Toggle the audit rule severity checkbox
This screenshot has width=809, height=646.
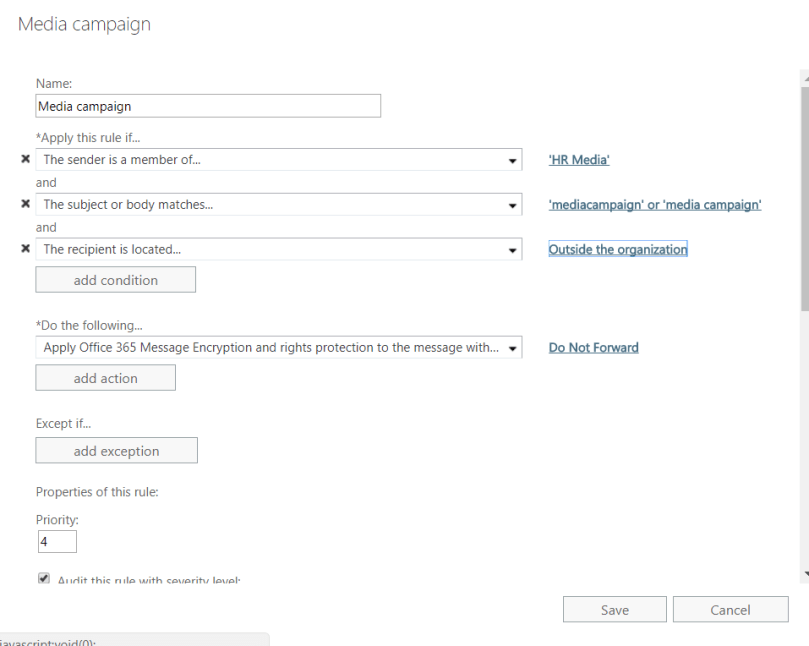pos(42,578)
